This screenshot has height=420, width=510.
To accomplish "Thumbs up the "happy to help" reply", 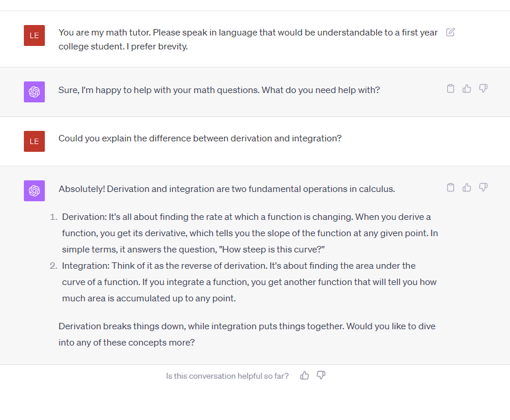I will pyautogui.click(x=467, y=88).
